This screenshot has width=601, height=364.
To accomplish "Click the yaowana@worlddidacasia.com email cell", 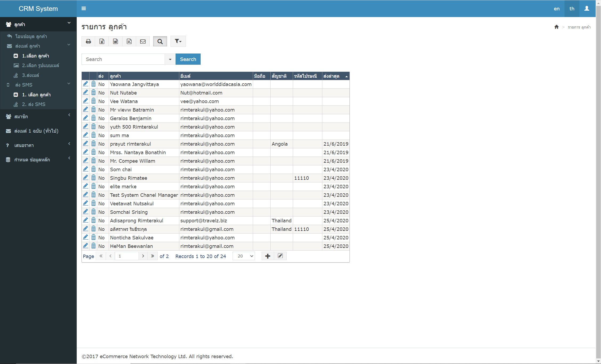I will [216, 84].
